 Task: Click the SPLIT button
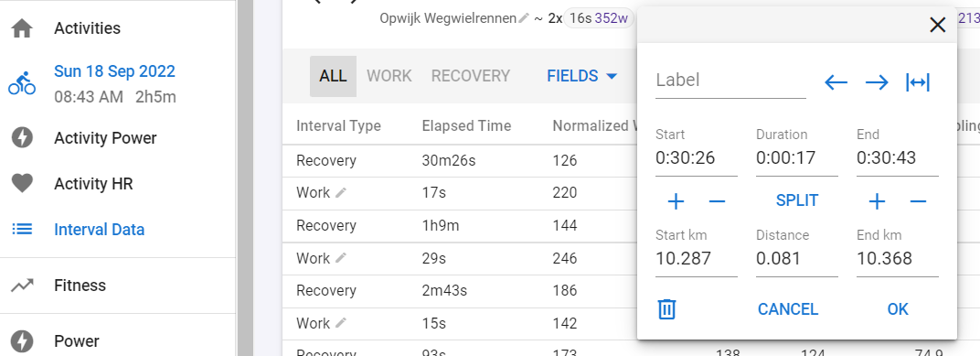pyautogui.click(x=797, y=200)
